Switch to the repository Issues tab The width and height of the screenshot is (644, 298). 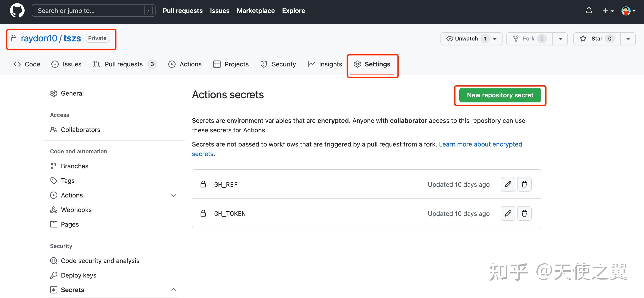coord(66,64)
